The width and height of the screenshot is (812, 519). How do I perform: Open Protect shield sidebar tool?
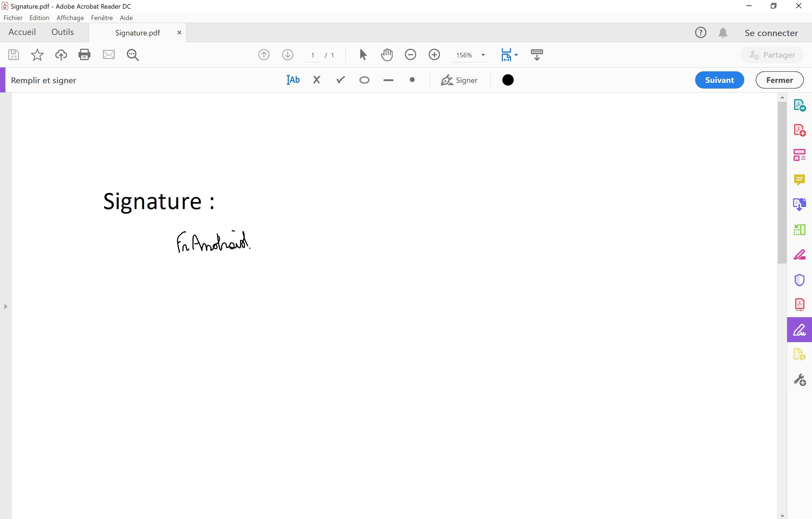tap(800, 280)
